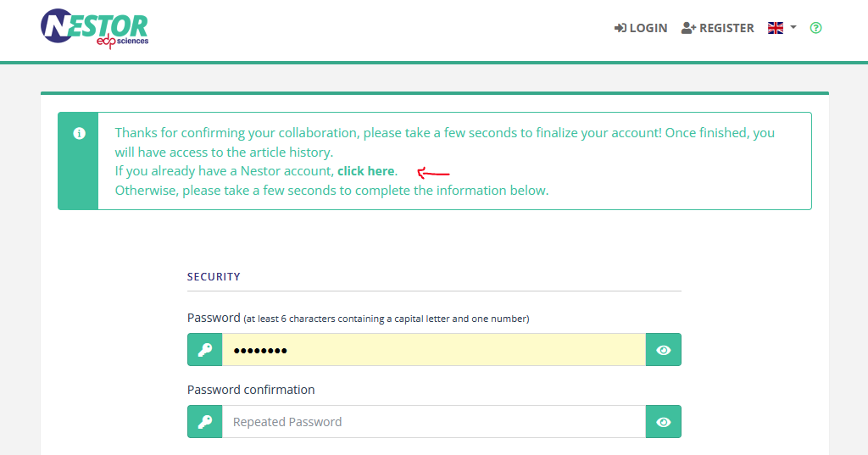
Task: Click the red hand-drawn arrow annotation
Action: click(433, 173)
